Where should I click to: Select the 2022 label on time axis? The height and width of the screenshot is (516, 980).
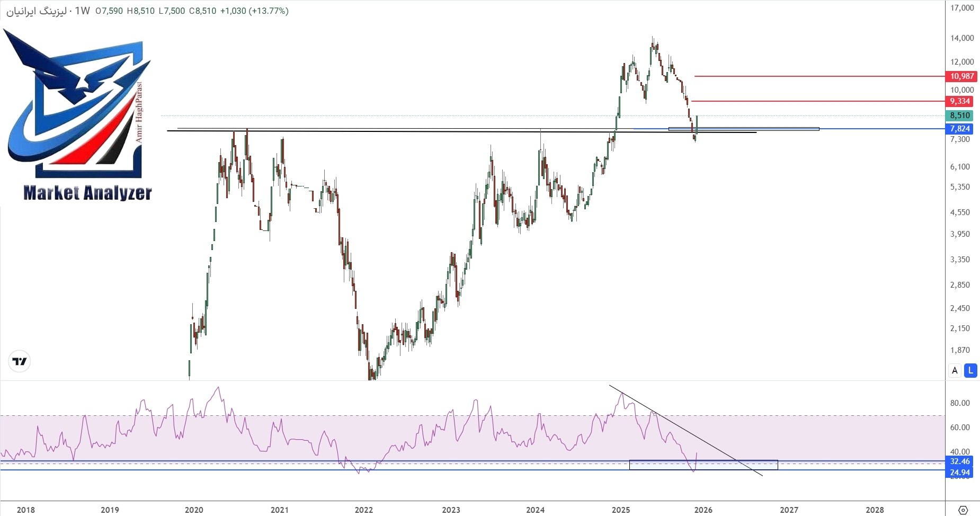click(x=364, y=510)
